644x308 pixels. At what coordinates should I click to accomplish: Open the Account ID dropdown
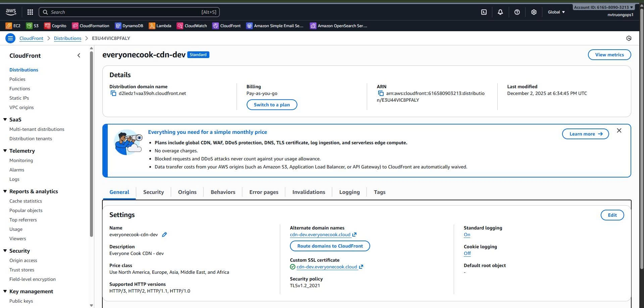tap(603, 7)
